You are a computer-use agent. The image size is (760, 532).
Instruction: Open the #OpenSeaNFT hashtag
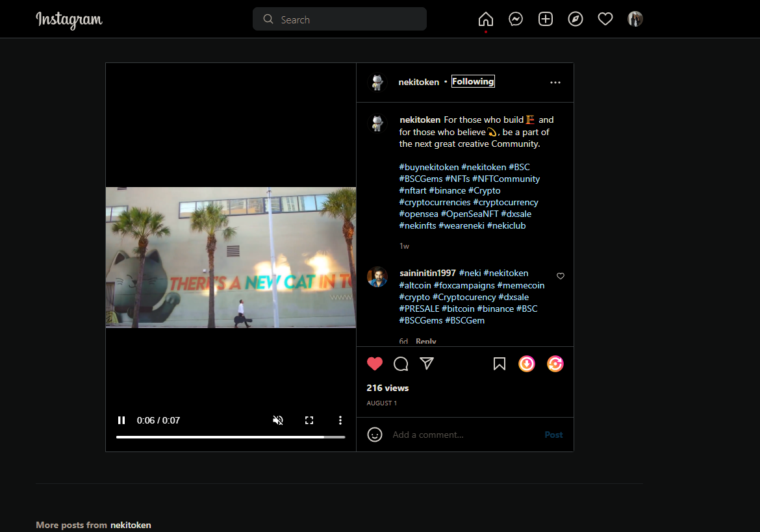(x=469, y=214)
